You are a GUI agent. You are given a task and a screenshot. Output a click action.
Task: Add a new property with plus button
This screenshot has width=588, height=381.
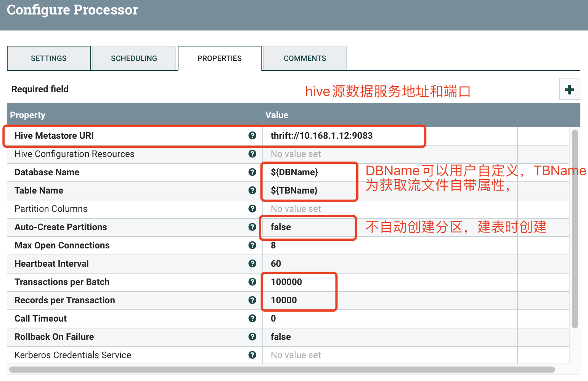tap(569, 90)
